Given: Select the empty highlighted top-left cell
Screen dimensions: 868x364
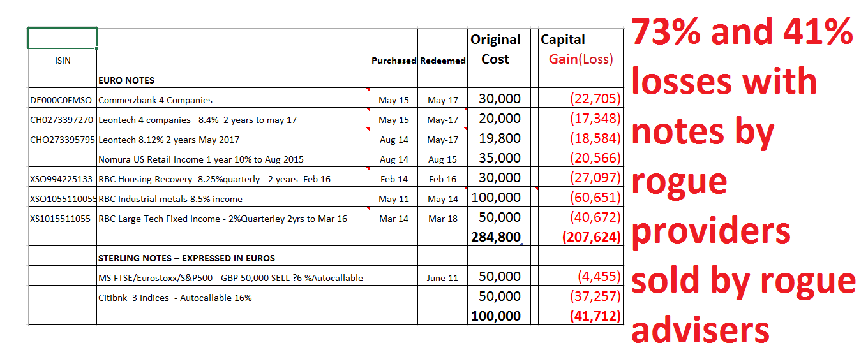Looking at the screenshot, I should pos(63,38).
